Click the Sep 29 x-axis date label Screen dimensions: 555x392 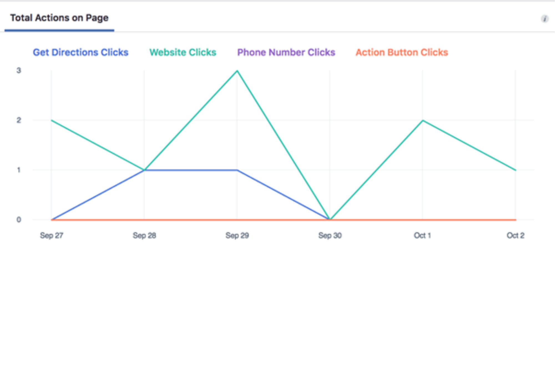(x=237, y=235)
